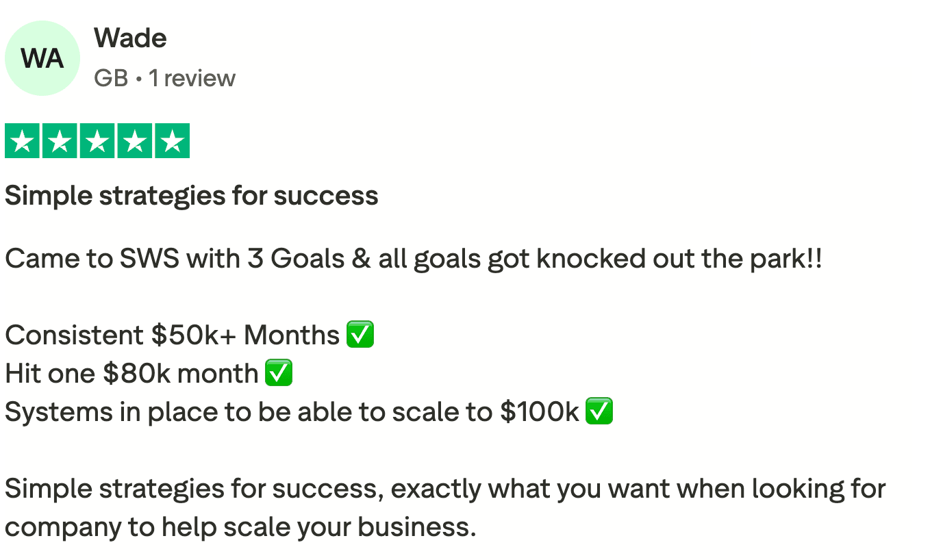Click the closing paragraph about simple strategies
Viewport: 930px width, 560px height.
pyautogui.click(x=445, y=508)
